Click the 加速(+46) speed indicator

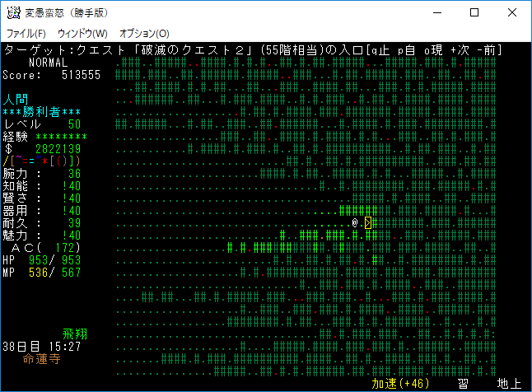tap(401, 384)
